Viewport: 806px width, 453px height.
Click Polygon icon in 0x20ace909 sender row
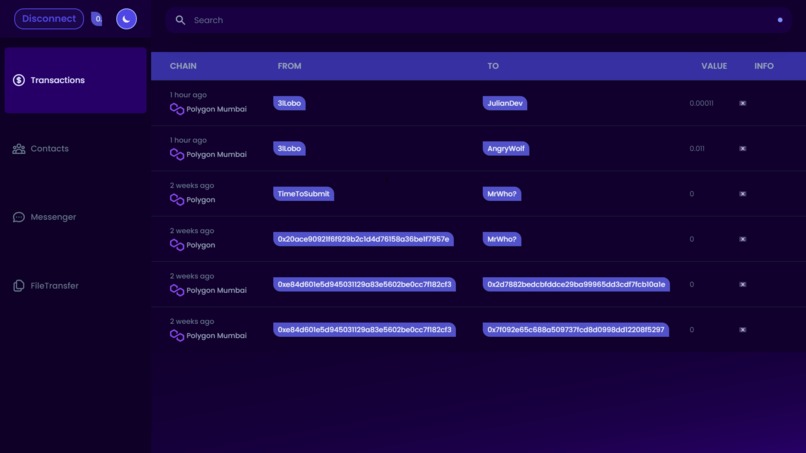tap(177, 245)
